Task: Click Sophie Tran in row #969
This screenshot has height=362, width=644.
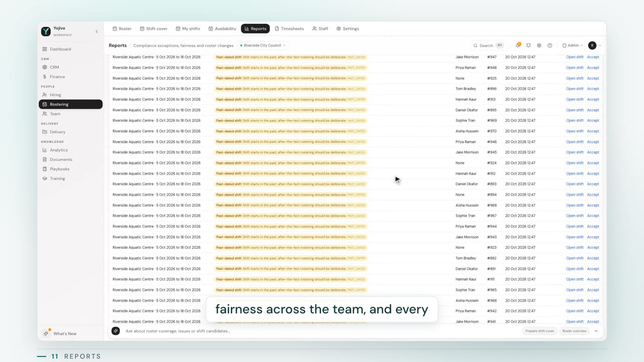Action: pos(465,121)
